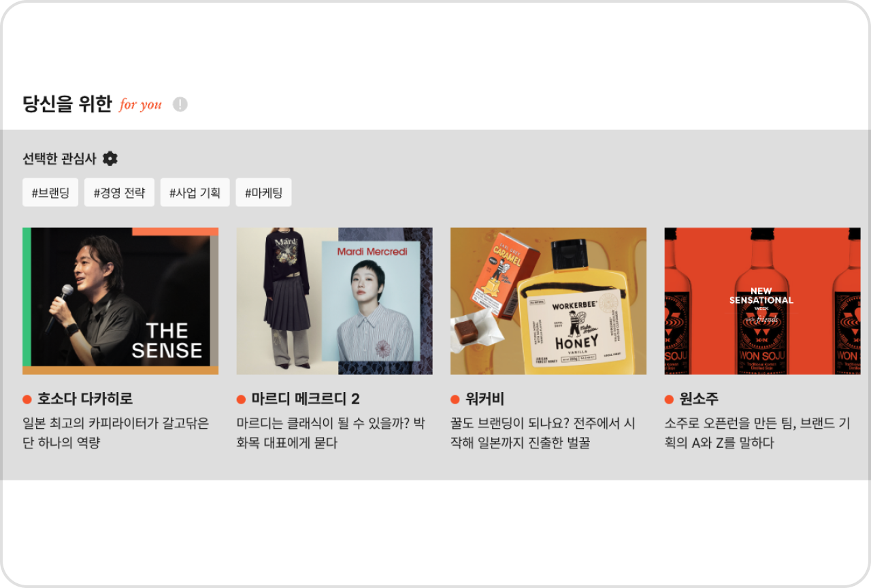Screen dimensions: 871x588
Task: Select the #경영 전략 interest tag
Action: click(119, 193)
